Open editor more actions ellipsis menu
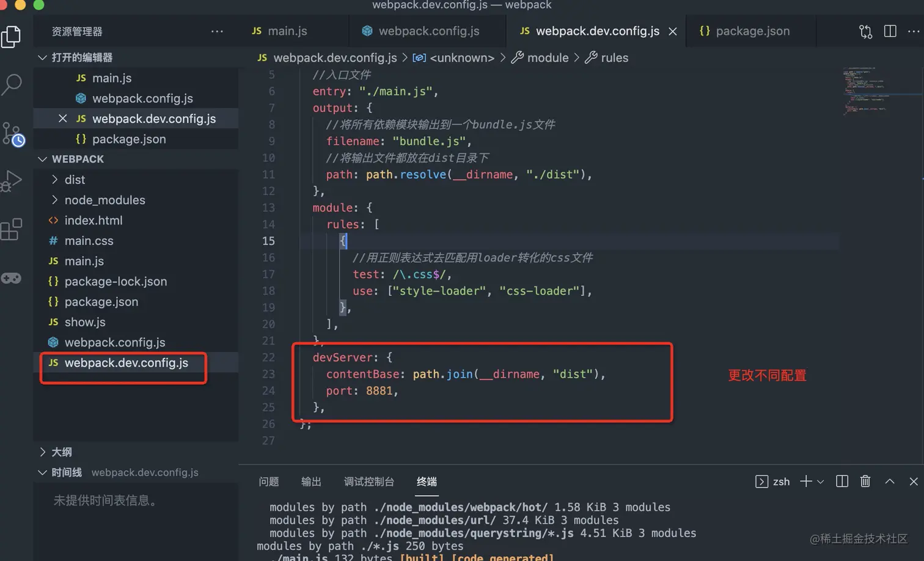This screenshot has height=561, width=924. pyautogui.click(x=914, y=31)
